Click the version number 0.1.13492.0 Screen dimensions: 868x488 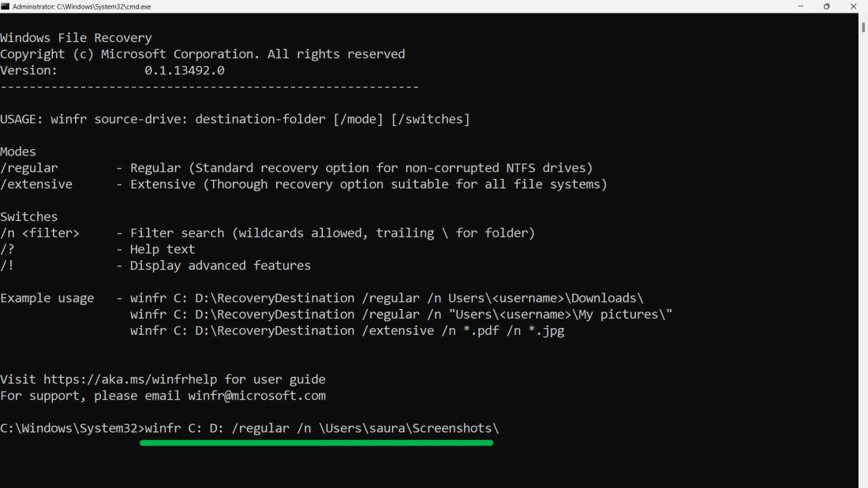[185, 70]
